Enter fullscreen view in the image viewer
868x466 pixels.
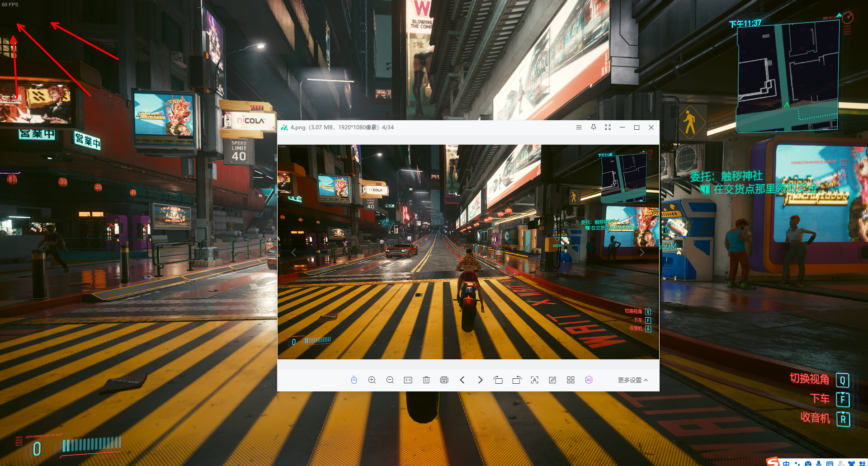(608, 127)
